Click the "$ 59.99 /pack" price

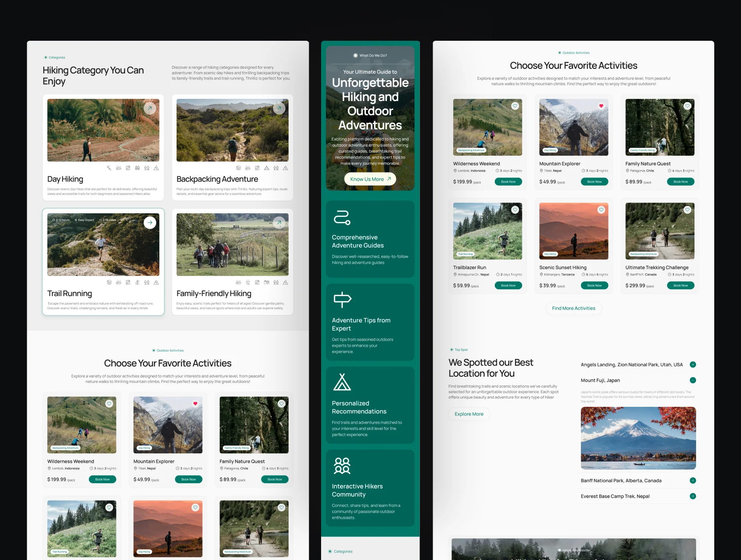click(x=466, y=285)
